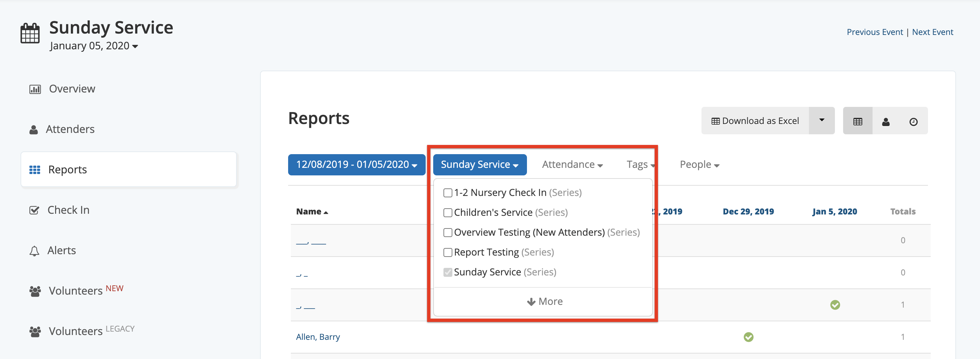Go to Alerts in sidebar
This screenshot has width=980, height=359.
tap(62, 250)
